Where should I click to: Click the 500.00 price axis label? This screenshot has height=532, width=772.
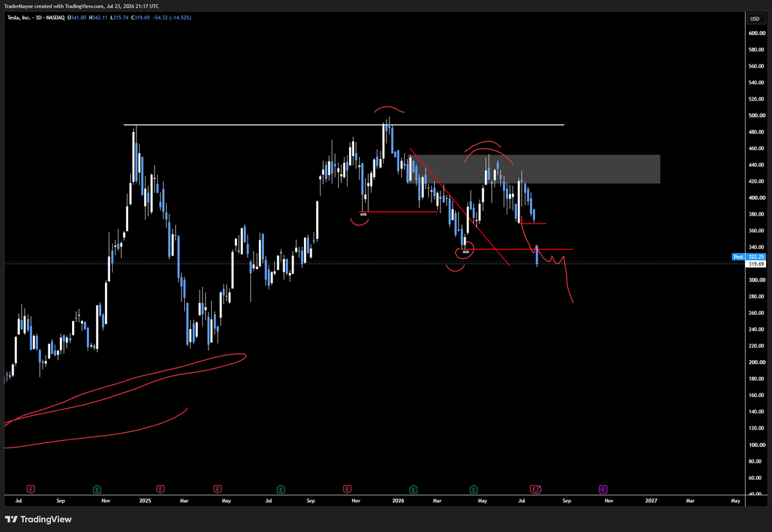[757, 115]
